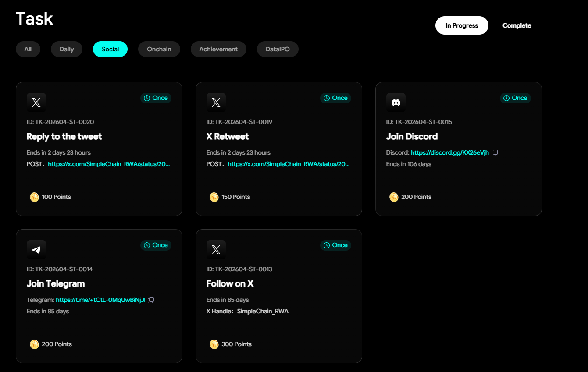Click the X icon on the X Retweet card
This screenshot has height=372, width=588.
(216, 102)
